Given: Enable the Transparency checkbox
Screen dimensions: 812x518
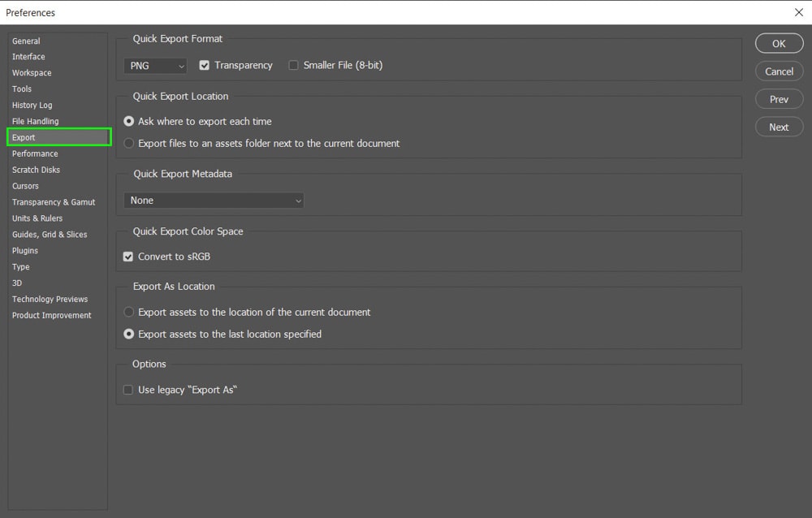Looking at the screenshot, I should 205,65.
